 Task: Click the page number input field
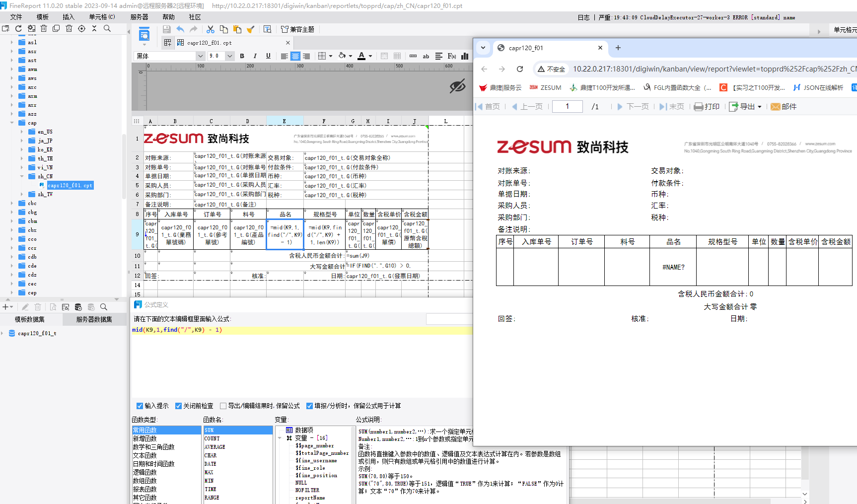[568, 106]
